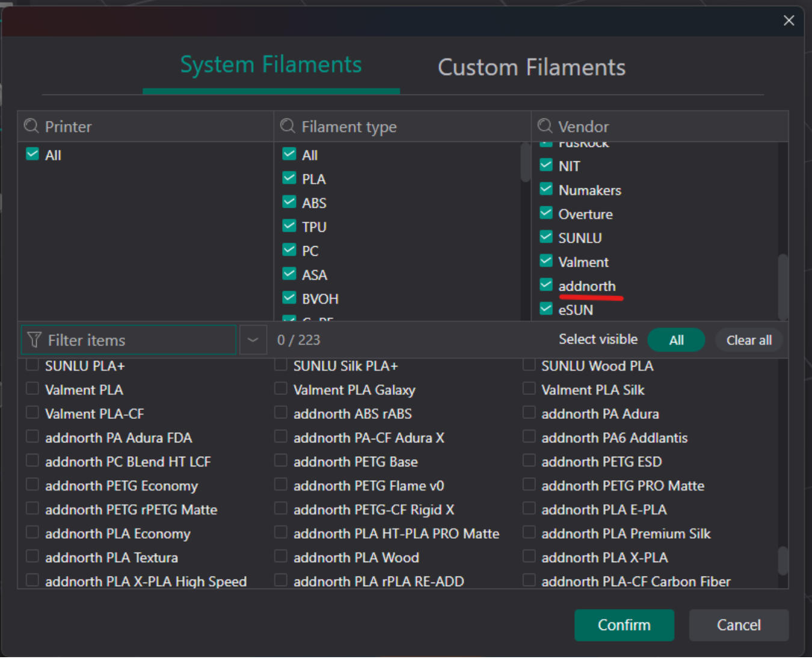The width and height of the screenshot is (812, 659).
Task: Uncheck the NIT vendor checkbox
Action: click(546, 165)
